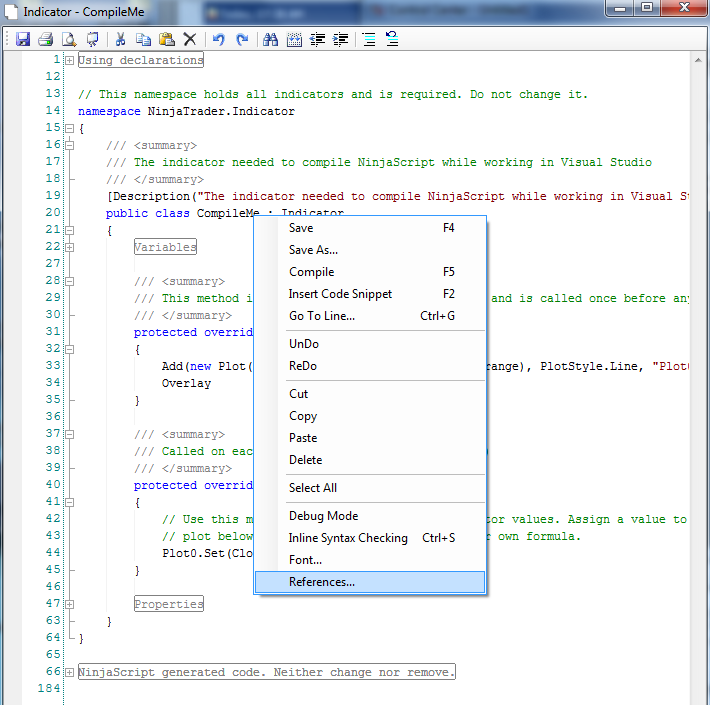Open Go To Line... from the context menu
710x705 pixels.
tap(370, 316)
